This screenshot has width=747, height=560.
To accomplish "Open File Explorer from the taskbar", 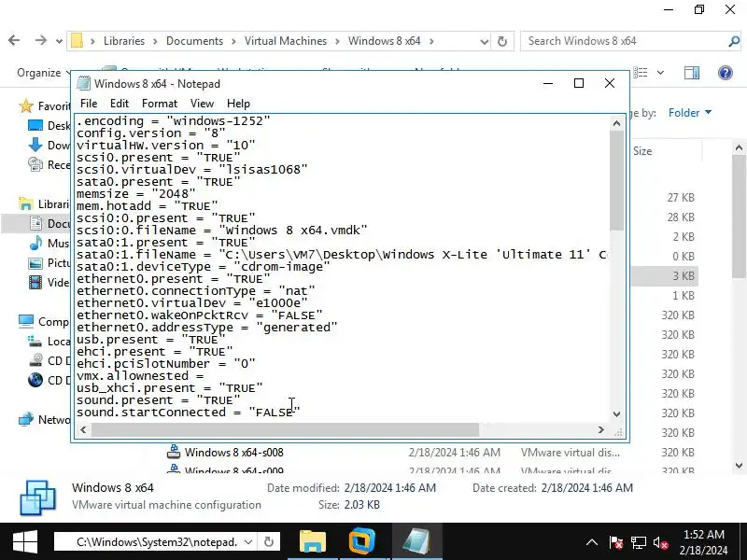I will coord(313,541).
